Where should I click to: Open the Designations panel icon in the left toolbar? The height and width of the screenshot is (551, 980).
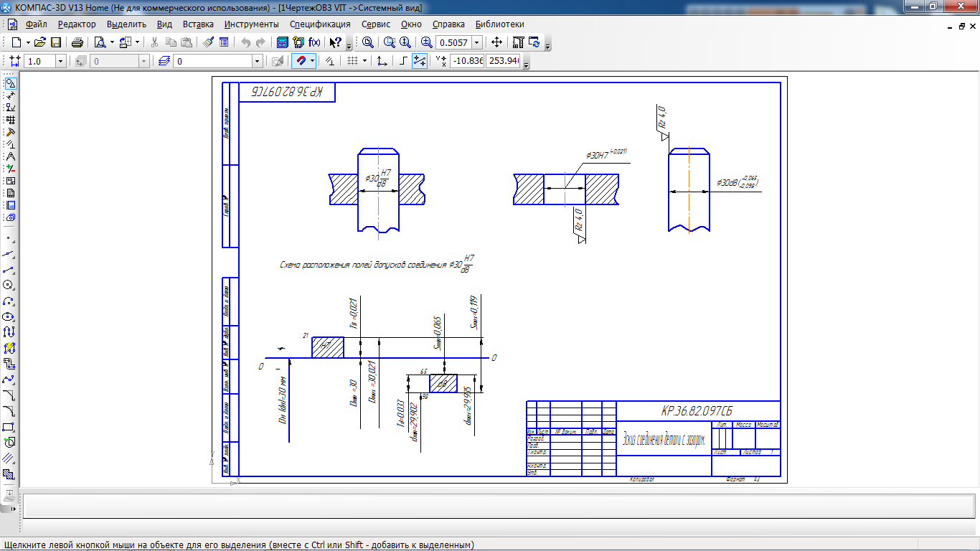[10, 108]
